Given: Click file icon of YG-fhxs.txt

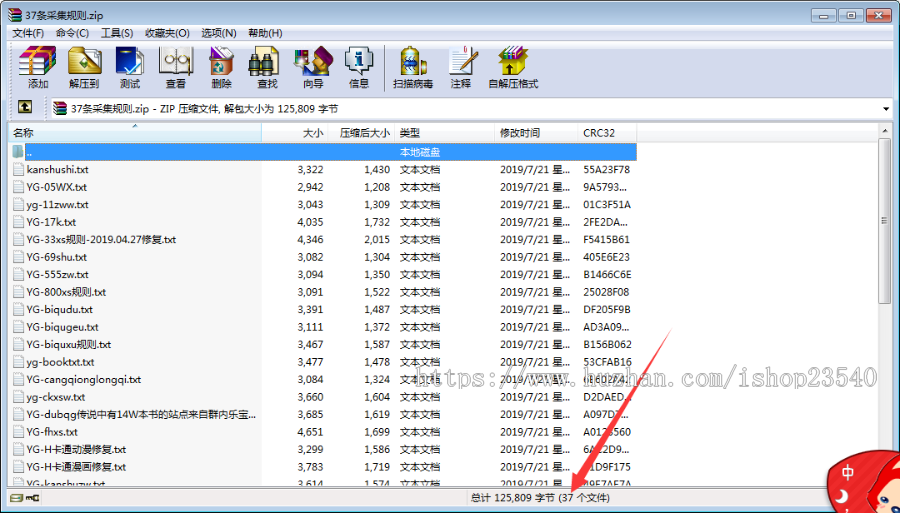Looking at the screenshot, I should [19, 432].
